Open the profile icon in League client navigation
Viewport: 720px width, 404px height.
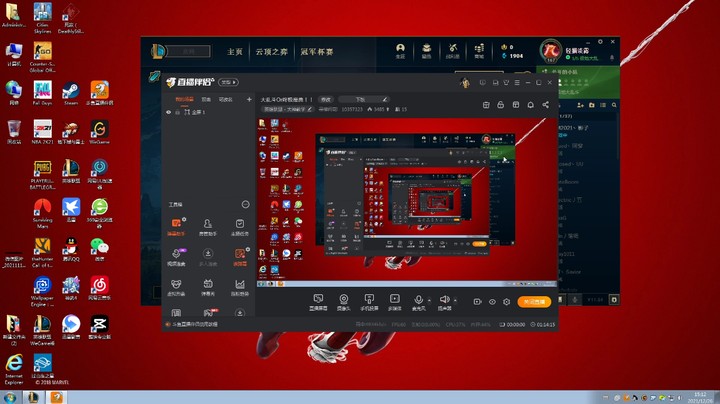pyautogui.click(x=400, y=51)
